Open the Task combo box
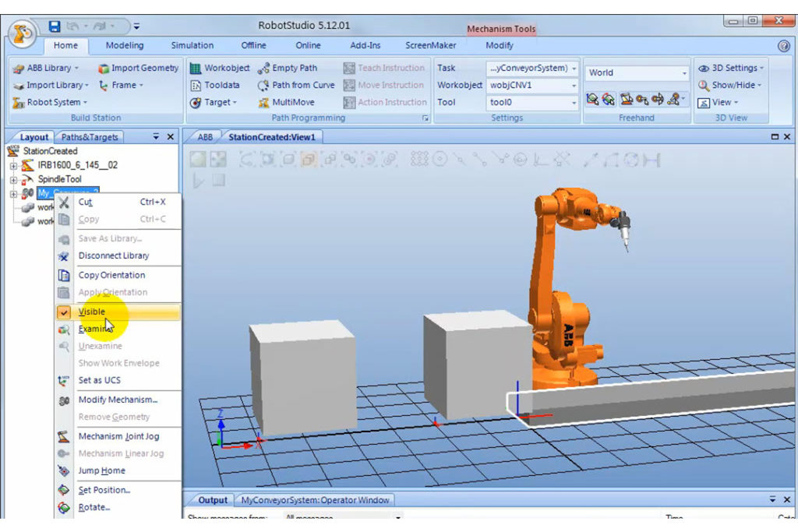This screenshot has width=798, height=532. 532,68
